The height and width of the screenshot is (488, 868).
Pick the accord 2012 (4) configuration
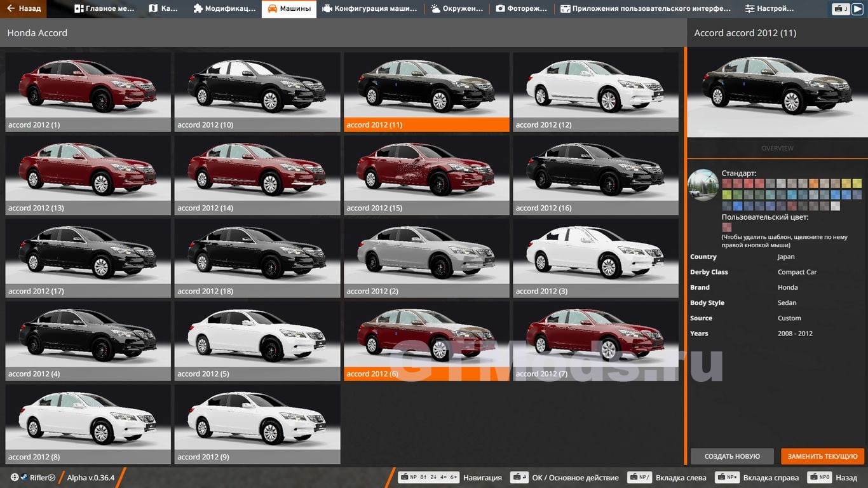coord(88,341)
